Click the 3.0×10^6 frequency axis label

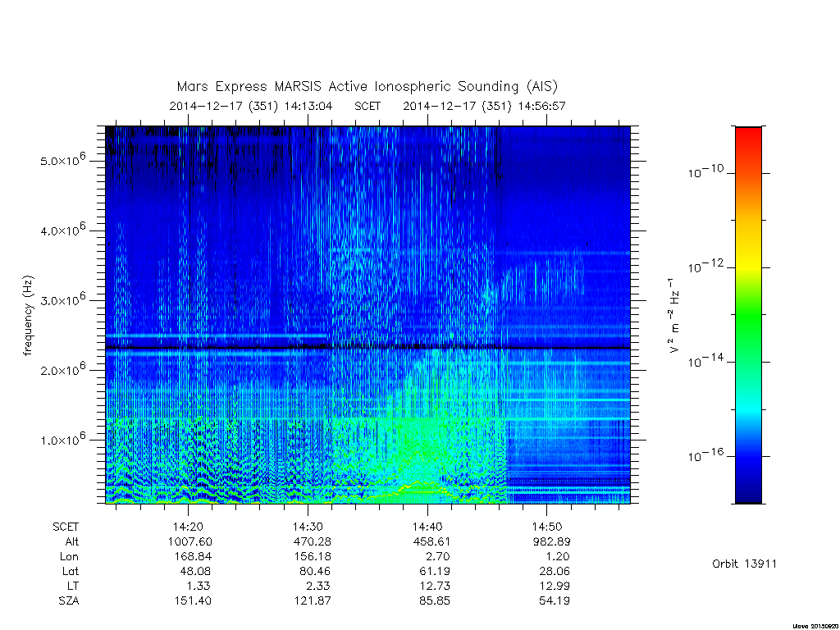[x=62, y=299]
